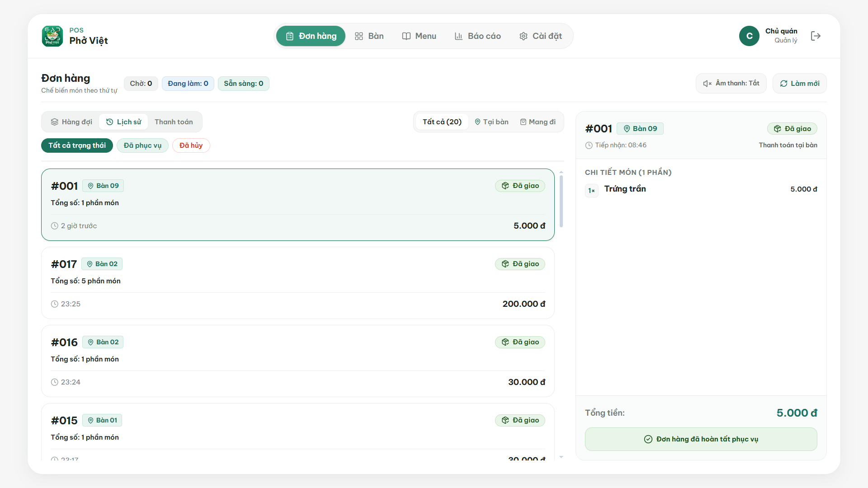Open order #015 at Bàn 01
The width and height of the screenshot is (868, 488).
[298, 432]
